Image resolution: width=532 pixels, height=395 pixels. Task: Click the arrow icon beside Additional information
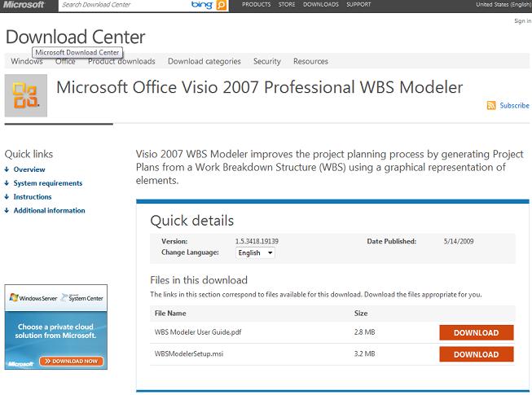point(7,211)
